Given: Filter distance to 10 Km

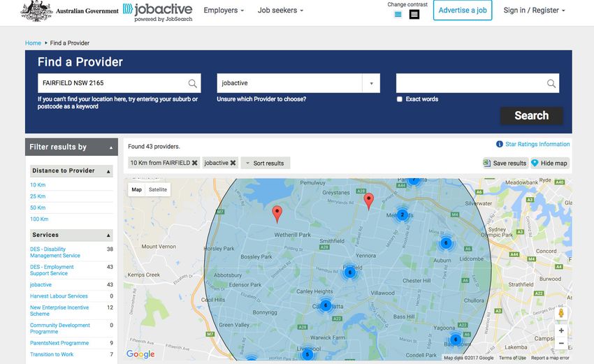Looking at the screenshot, I should pyautogui.click(x=38, y=185).
